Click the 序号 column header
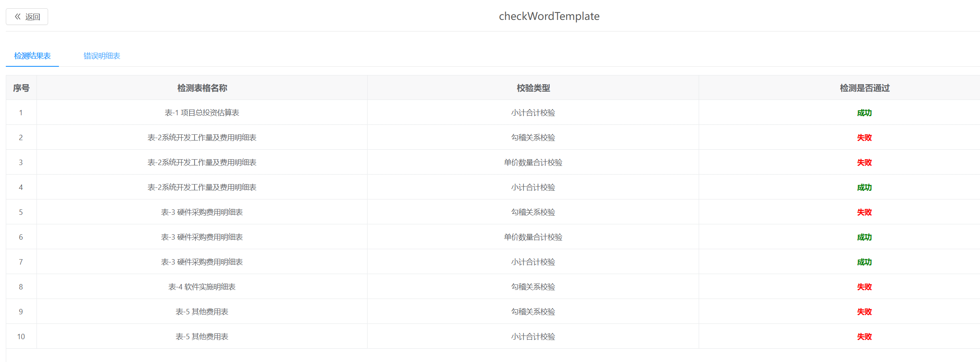Image resolution: width=980 pixels, height=362 pixels. 21,88
